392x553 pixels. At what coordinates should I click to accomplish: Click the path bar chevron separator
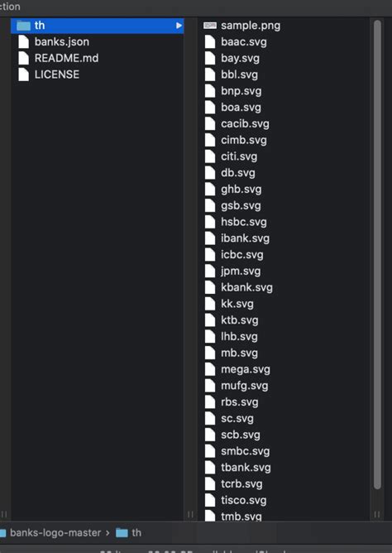108,532
